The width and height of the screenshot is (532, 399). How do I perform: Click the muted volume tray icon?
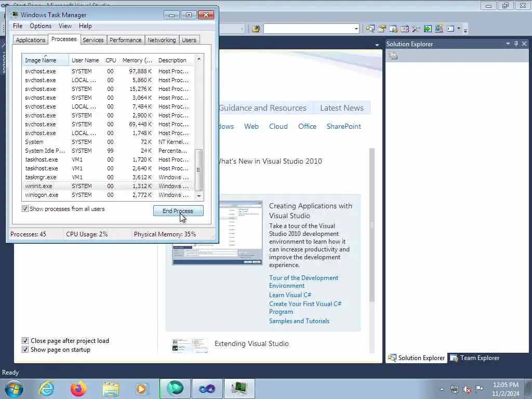click(x=467, y=389)
